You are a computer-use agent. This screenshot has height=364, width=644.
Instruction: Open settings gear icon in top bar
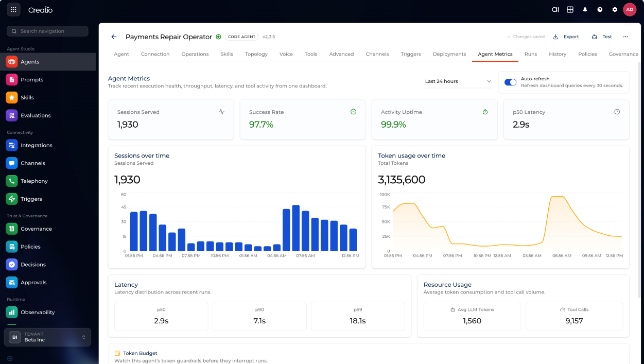pos(615,10)
